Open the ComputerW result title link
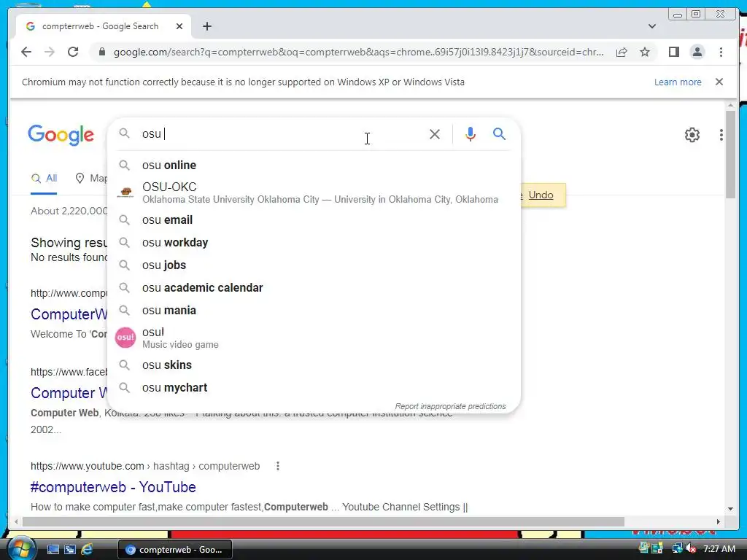The width and height of the screenshot is (747, 560). tap(69, 314)
